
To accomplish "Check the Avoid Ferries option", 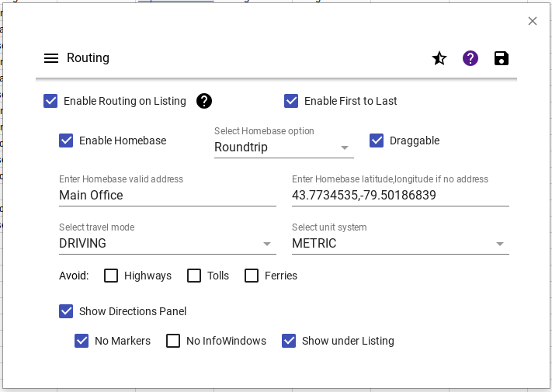I will pyautogui.click(x=252, y=276).
